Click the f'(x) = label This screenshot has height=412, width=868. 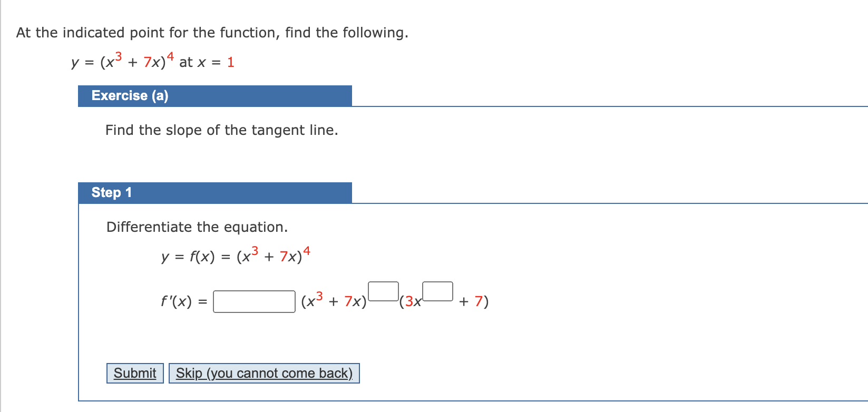[183, 301]
